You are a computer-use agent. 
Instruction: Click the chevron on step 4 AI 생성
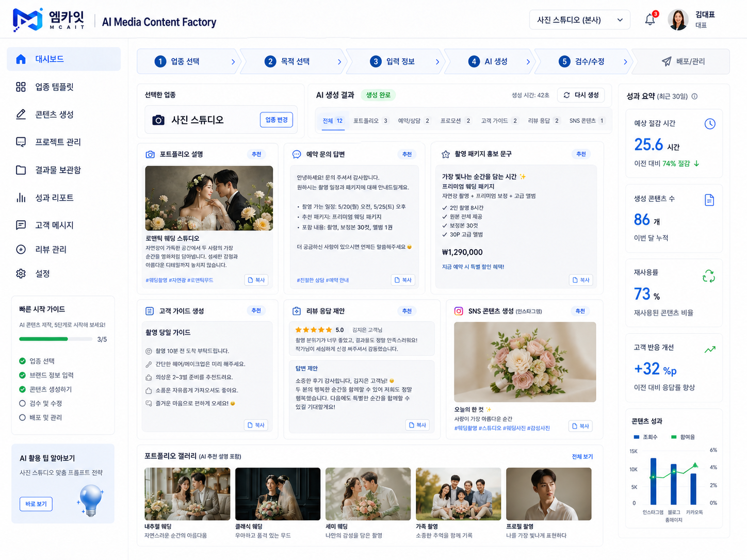(x=528, y=62)
